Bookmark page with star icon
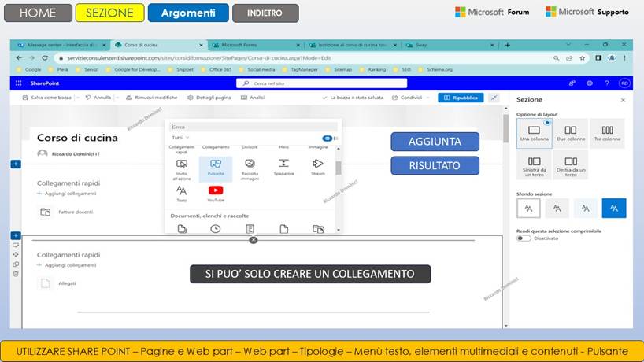Viewport: 644px width, 362px height. (x=582, y=58)
